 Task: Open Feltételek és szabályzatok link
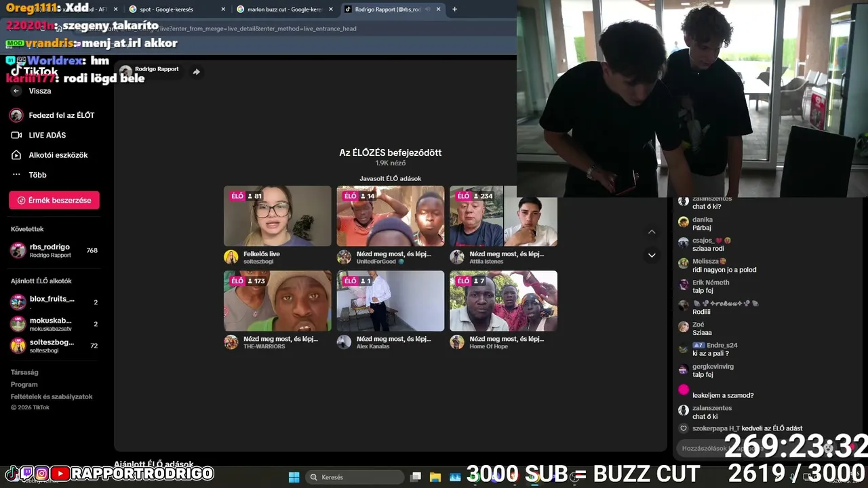(52, 396)
